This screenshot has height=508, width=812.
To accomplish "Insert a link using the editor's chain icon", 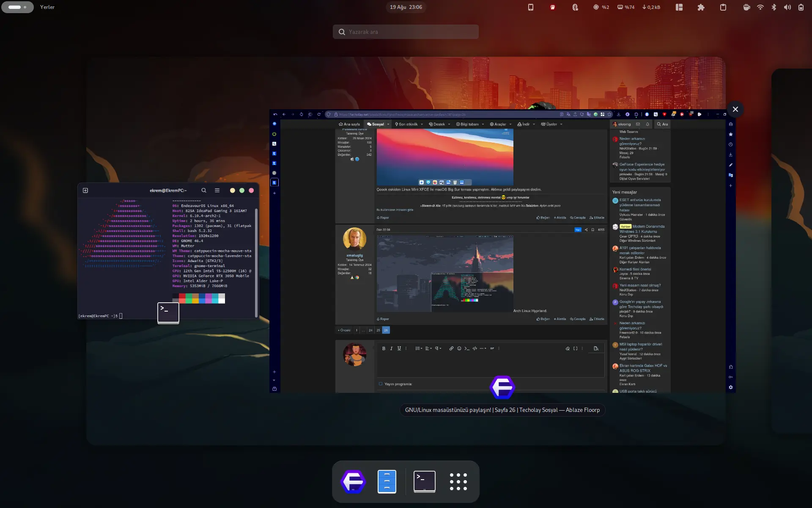I will click(x=451, y=348).
